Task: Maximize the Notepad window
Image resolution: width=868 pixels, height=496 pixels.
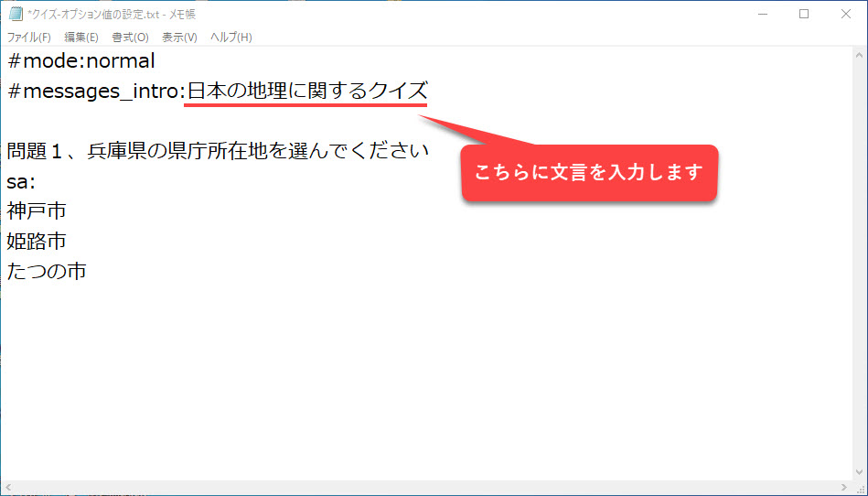Action: pos(804,14)
